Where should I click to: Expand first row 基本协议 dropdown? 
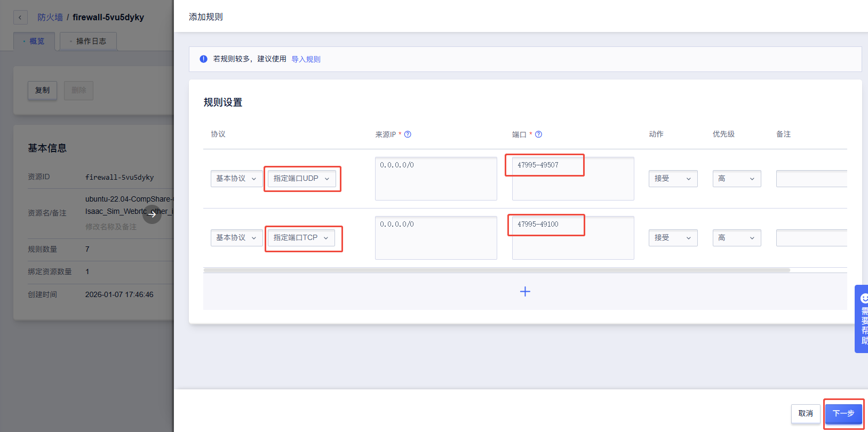tap(236, 179)
